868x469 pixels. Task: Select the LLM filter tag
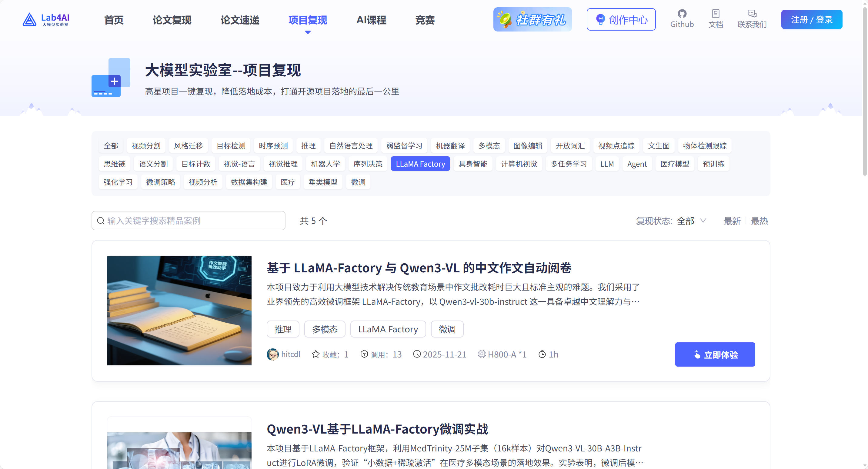pos(607,164)
